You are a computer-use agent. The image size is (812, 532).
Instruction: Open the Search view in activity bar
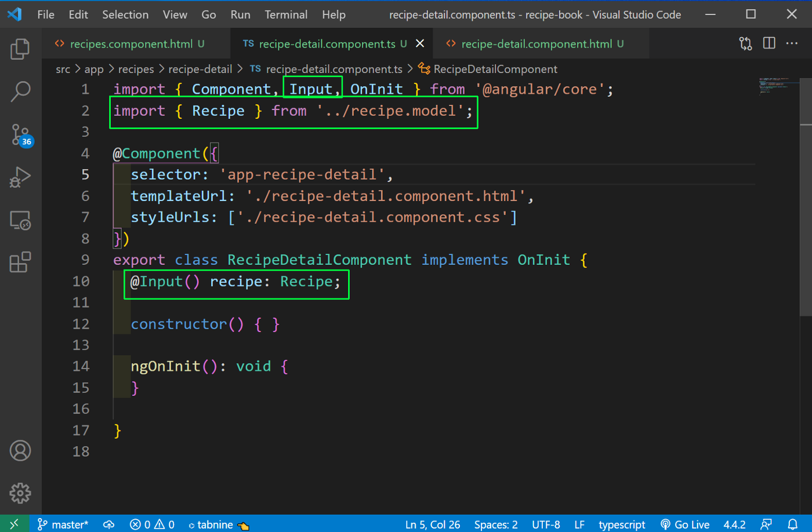pos(20,92)
